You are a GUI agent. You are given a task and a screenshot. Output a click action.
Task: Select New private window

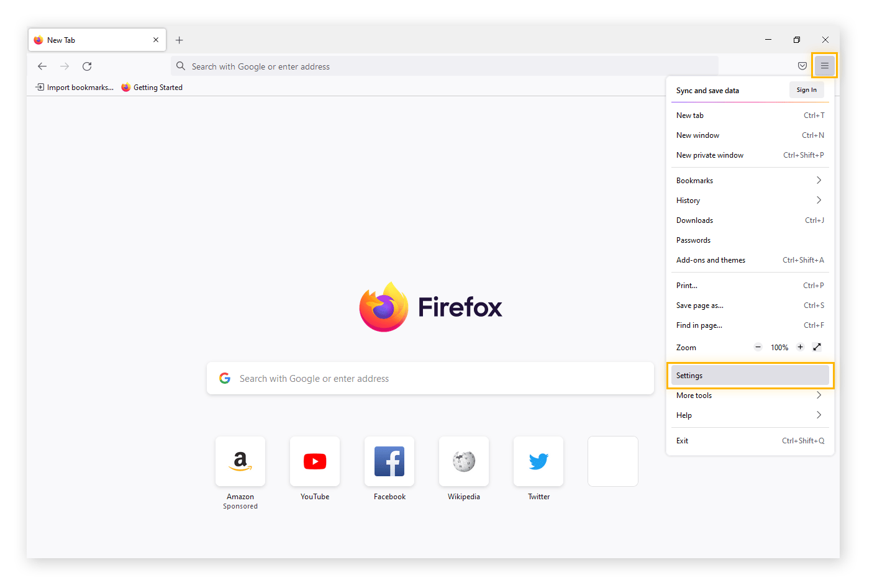tap(750, 155)
